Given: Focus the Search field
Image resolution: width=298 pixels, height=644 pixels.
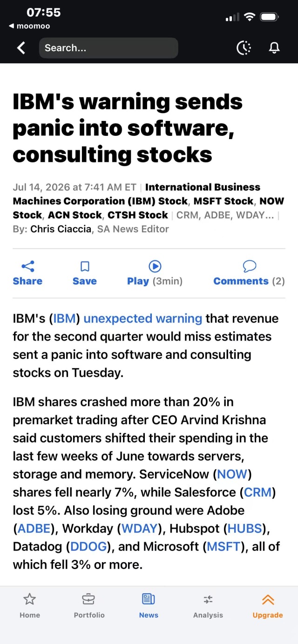Looking at the screenshot, I should pos(108,48).
